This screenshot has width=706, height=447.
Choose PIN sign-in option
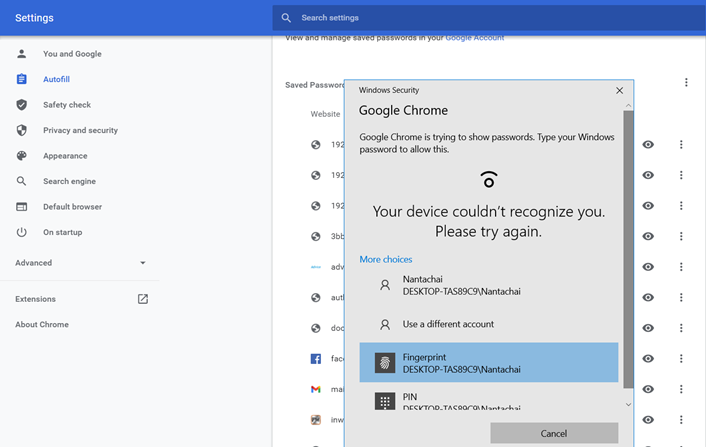[488, 401]
